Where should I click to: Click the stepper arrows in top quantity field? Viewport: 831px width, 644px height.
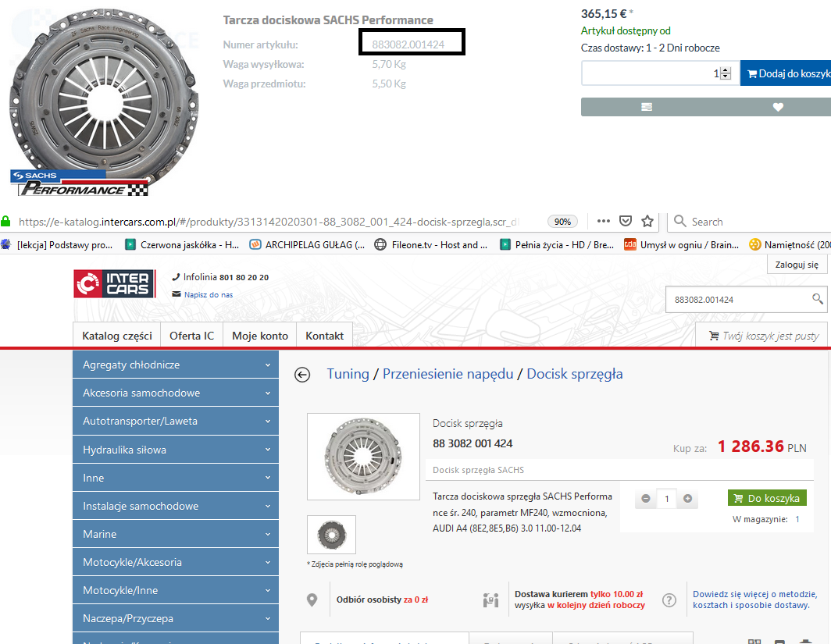click(726, 73)
